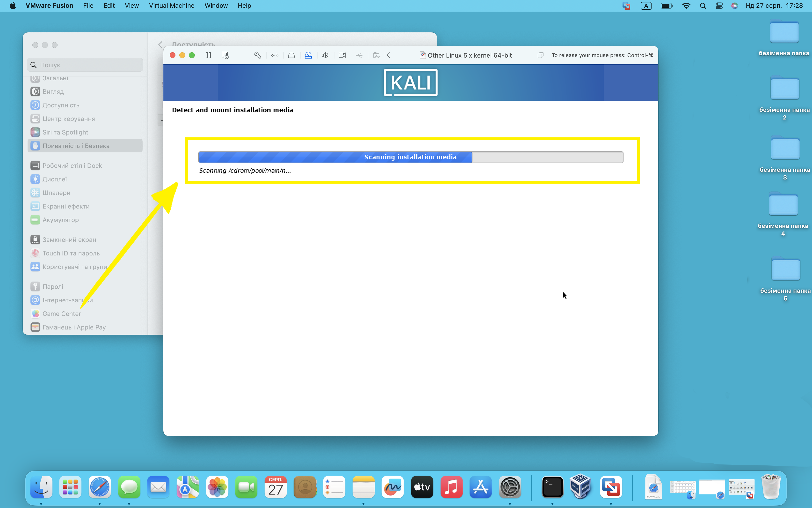The image size is (812, 508).
Task: Open the snapshot icon in VMware toolbar
Action: pyautogui.click(x=225, y=55)
